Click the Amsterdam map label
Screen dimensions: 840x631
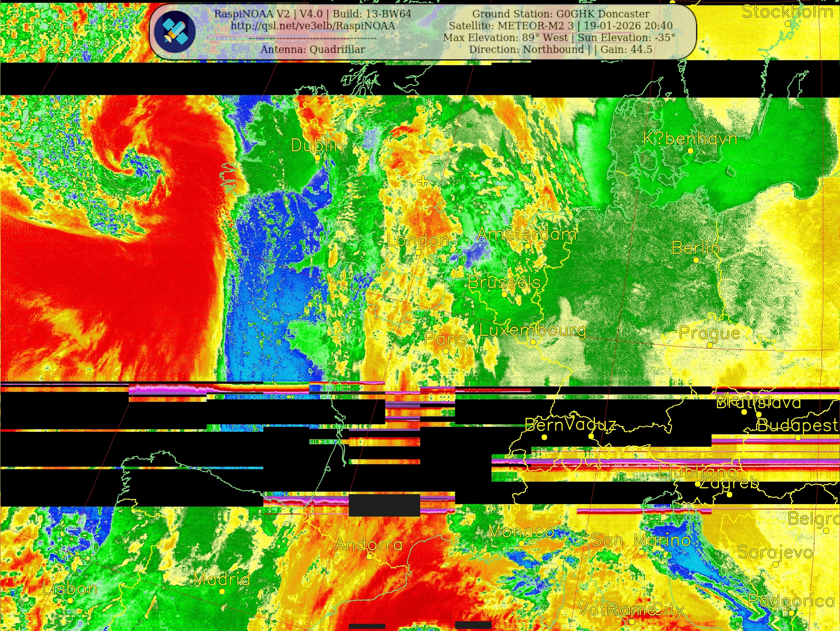coord(527,234)
